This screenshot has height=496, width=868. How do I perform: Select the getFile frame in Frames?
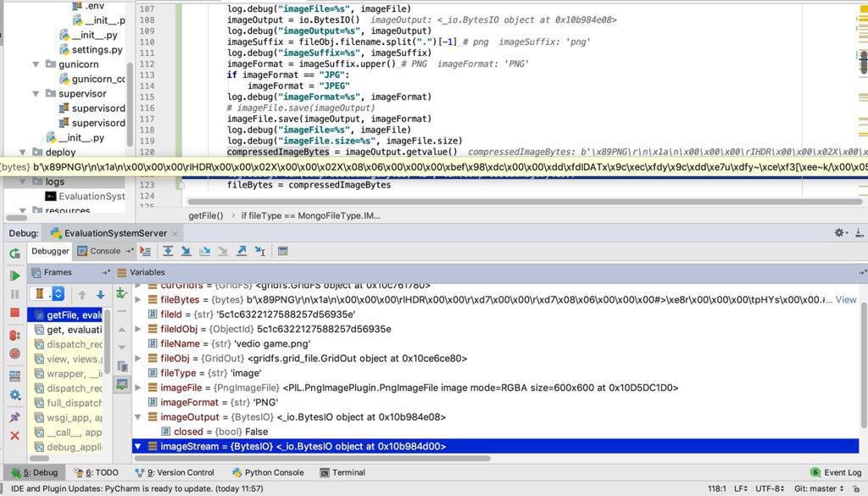[65, 315]
